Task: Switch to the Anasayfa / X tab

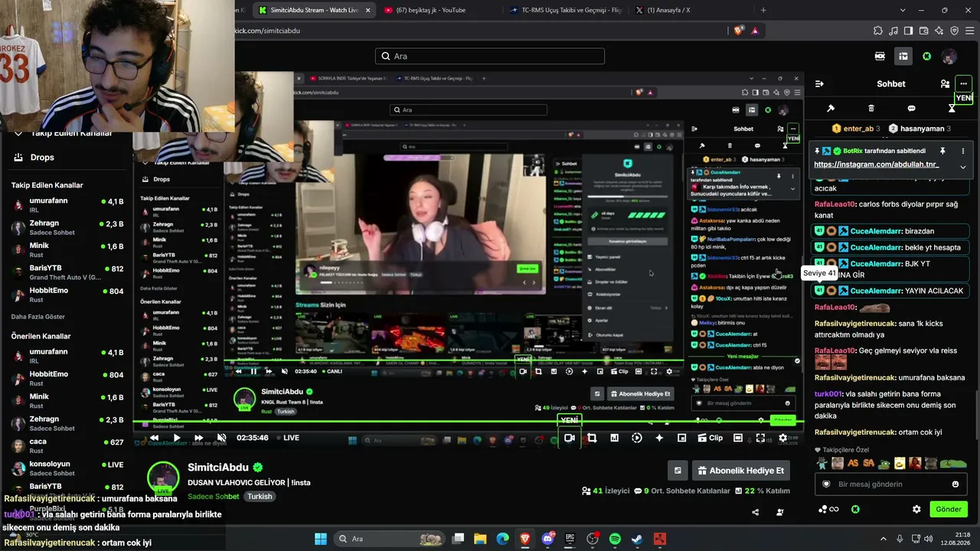Action: coord(689,10)
